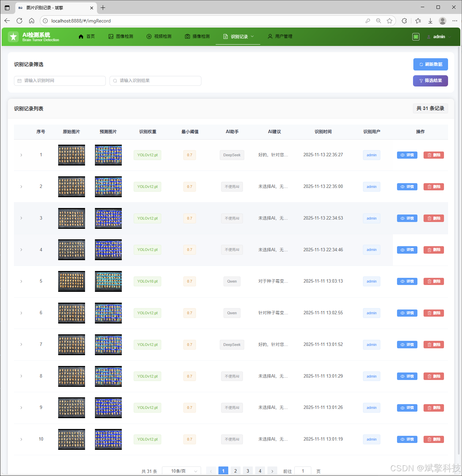Open 用户管理 menu item
This screenshot has width=462, height=476.
tap(280, 36)
